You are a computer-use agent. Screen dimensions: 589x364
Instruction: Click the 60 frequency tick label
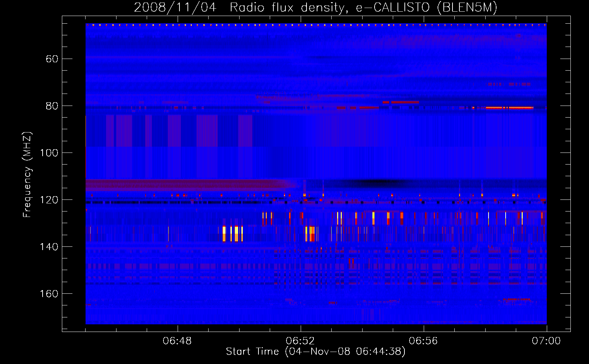click(x=52, y=59)
